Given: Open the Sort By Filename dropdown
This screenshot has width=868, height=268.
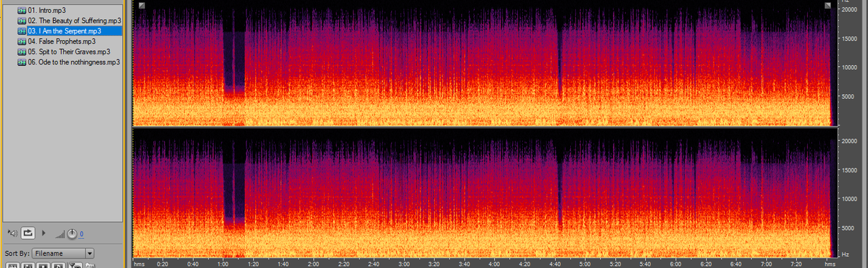Looking at the screenshot, I should (x=63, y=253).
